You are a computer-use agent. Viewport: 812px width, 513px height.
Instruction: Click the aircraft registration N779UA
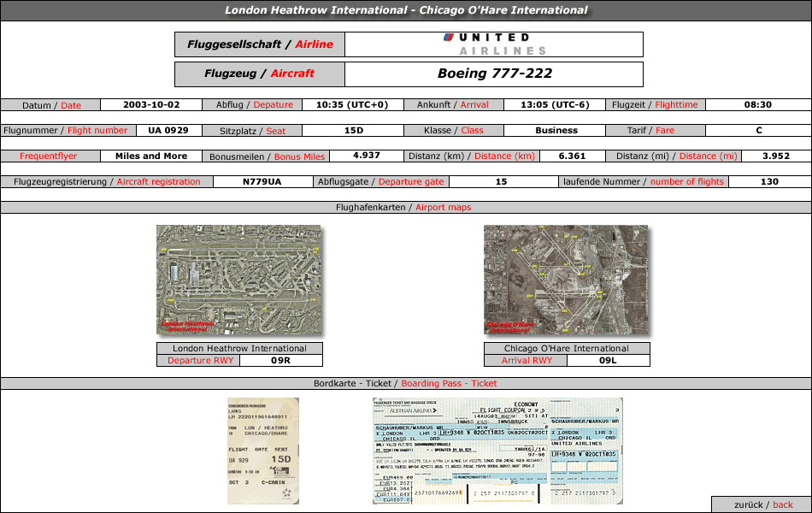click(x=262, y=181)
